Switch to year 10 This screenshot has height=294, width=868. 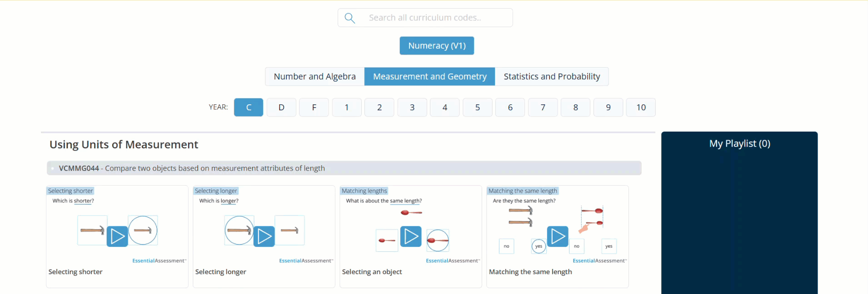coord(641,108)
